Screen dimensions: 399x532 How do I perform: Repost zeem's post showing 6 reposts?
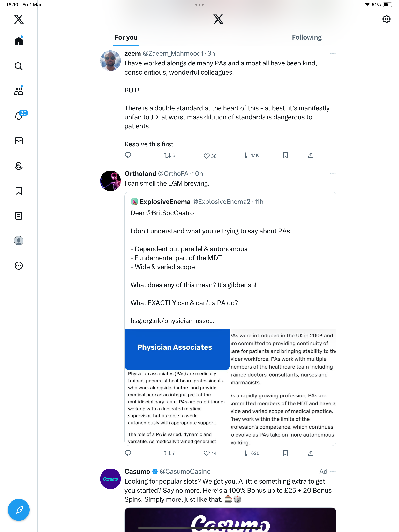(169, 155)
